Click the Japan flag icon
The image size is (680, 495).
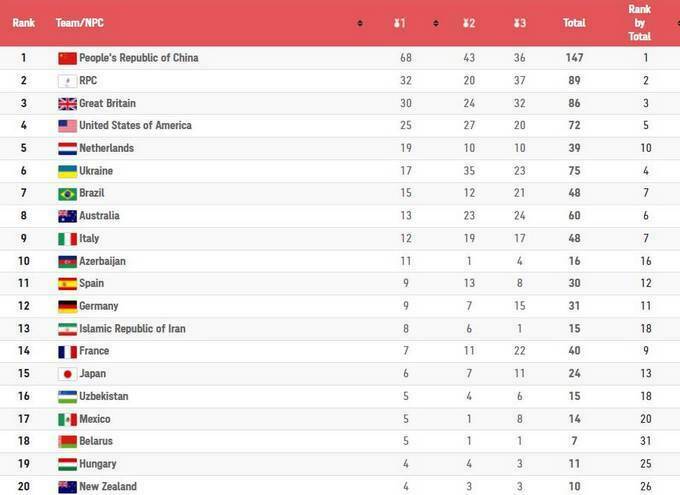click(x=67, y=374)
